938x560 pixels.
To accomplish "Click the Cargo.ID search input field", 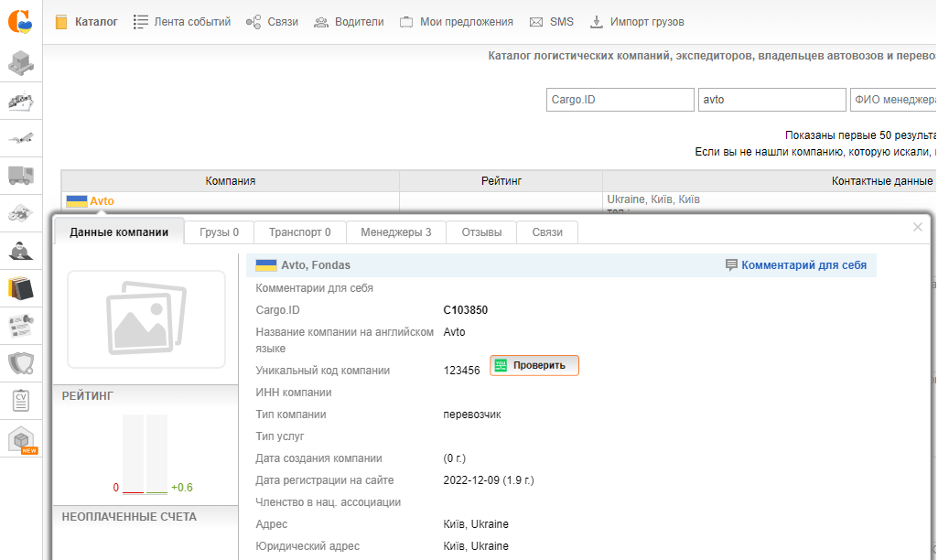I will coord(620,100).
